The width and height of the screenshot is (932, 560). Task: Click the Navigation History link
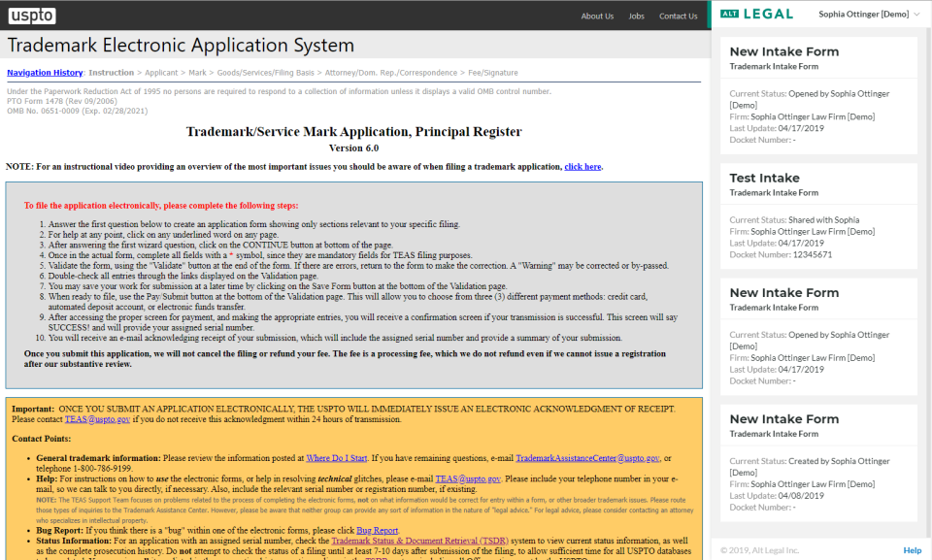point(45,73)
